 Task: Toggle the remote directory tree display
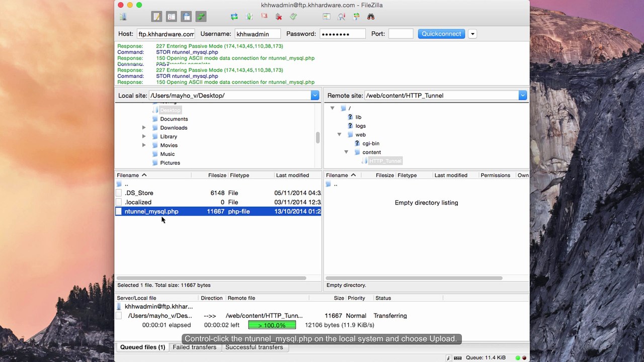click(x=187, y=17)
